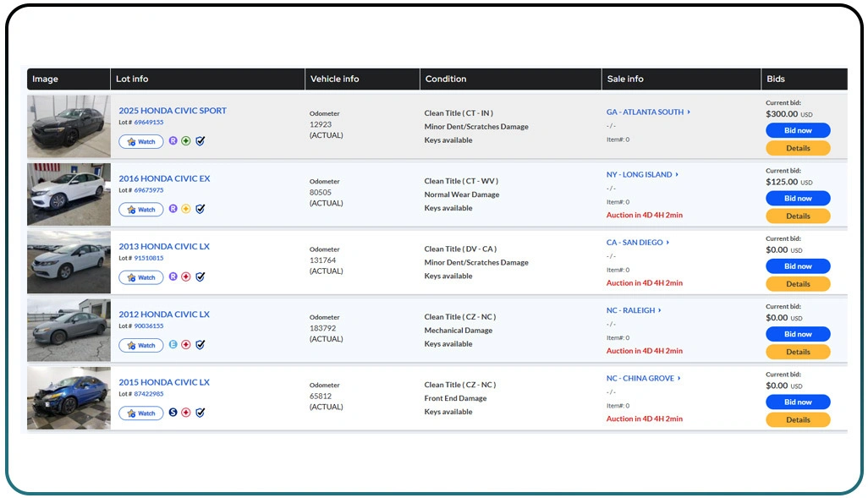Click the green plus badge beside 2025 Civic's Watch button
868x498 pixels.
pyautogui.click(x=186, y=141)
